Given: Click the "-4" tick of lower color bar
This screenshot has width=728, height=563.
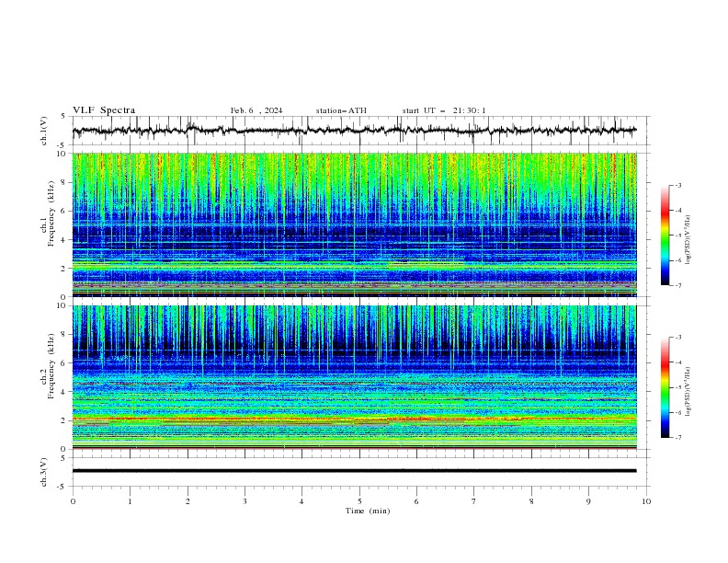Looking at the screenshot, I should coord(677,362).
